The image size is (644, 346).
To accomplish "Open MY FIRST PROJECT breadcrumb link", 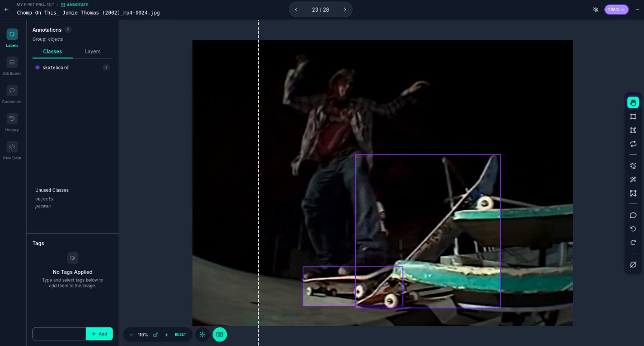I will [x=35, y=5].
